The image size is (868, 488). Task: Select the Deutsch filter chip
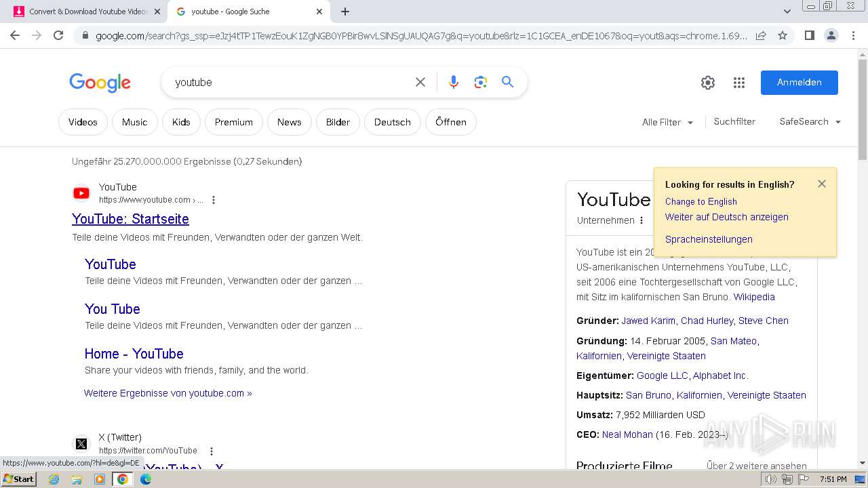pyautogui.click(x=393, y=122)
